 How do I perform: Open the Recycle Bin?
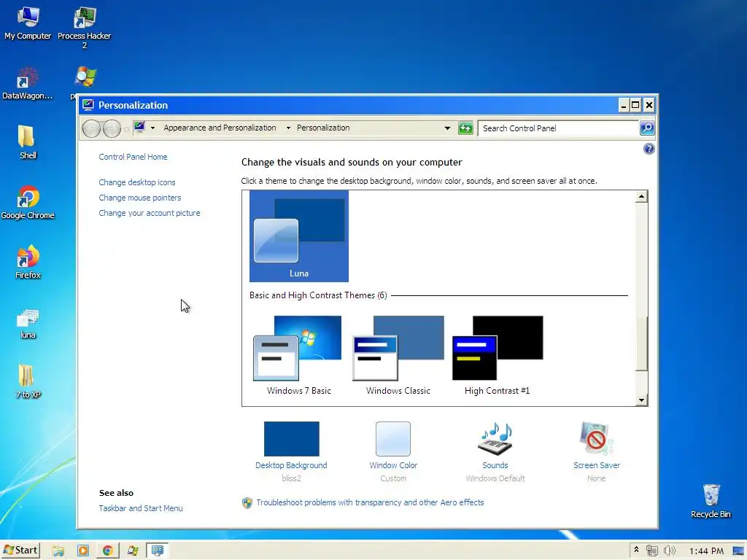pyautogui.click(x=711, y=501)
